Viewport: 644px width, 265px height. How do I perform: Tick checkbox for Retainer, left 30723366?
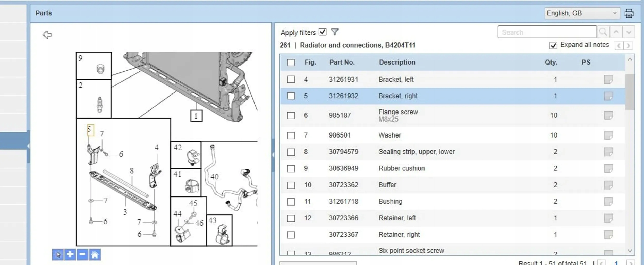coord(291,218)
